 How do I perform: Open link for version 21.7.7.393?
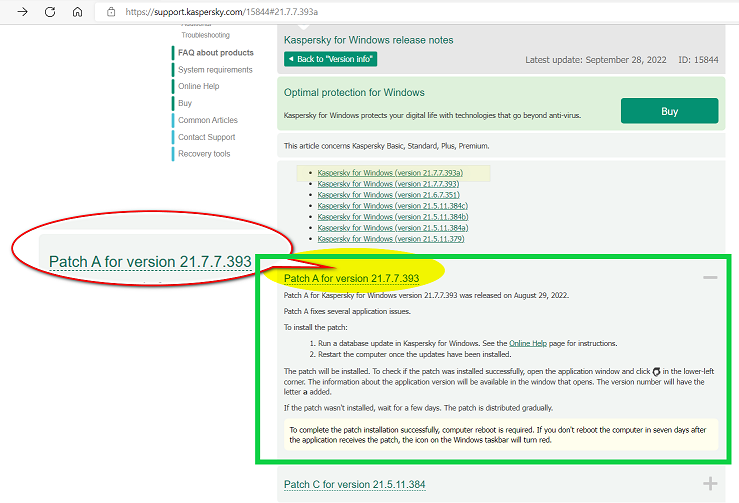(x=388, y=183)
